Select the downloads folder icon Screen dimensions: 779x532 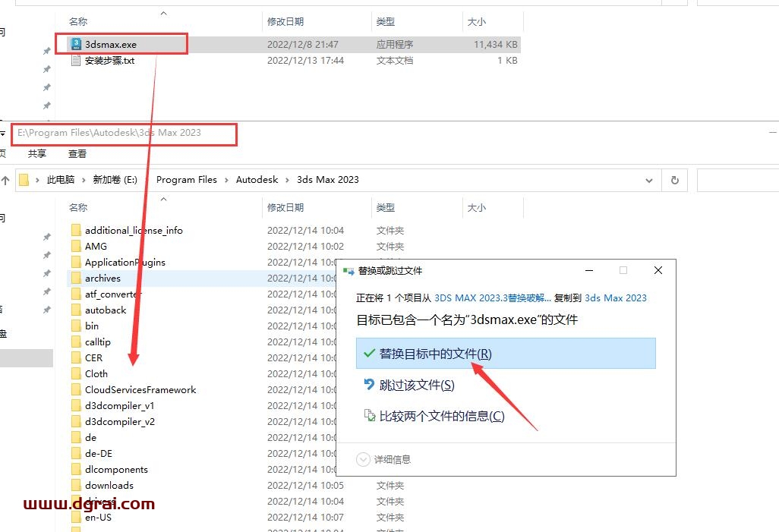pos(77,485)
